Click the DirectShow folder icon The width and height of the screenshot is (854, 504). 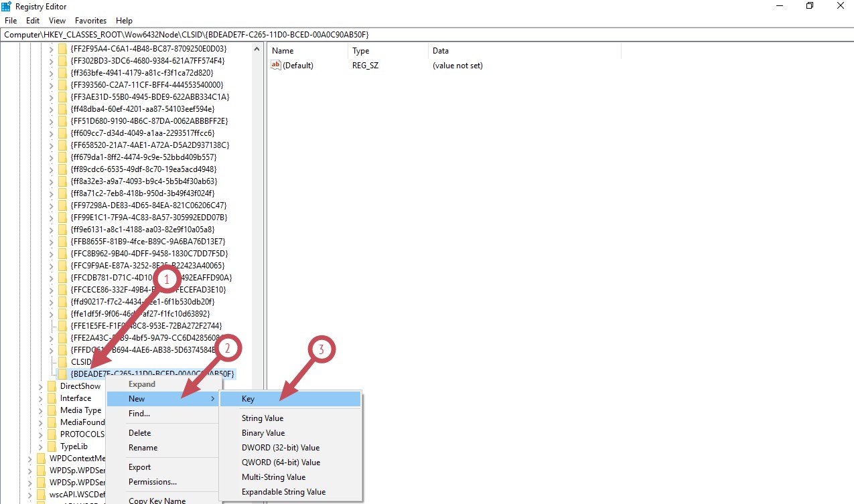(52, 386)
